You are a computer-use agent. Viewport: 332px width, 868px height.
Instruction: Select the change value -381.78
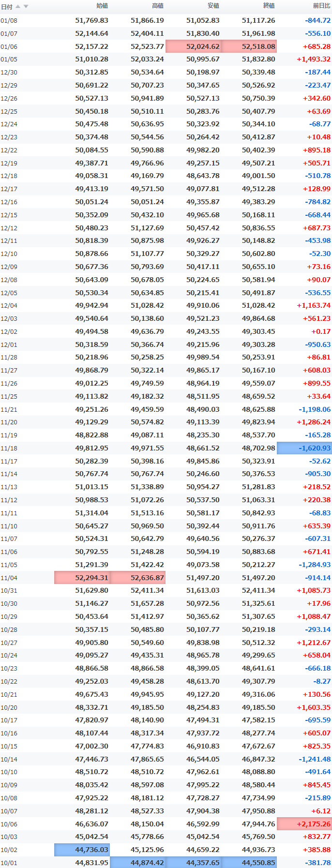318,863
